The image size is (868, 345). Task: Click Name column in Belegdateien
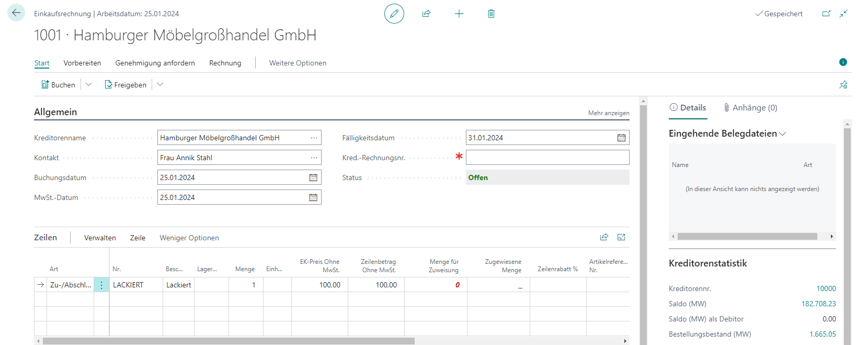coord(680,165)
